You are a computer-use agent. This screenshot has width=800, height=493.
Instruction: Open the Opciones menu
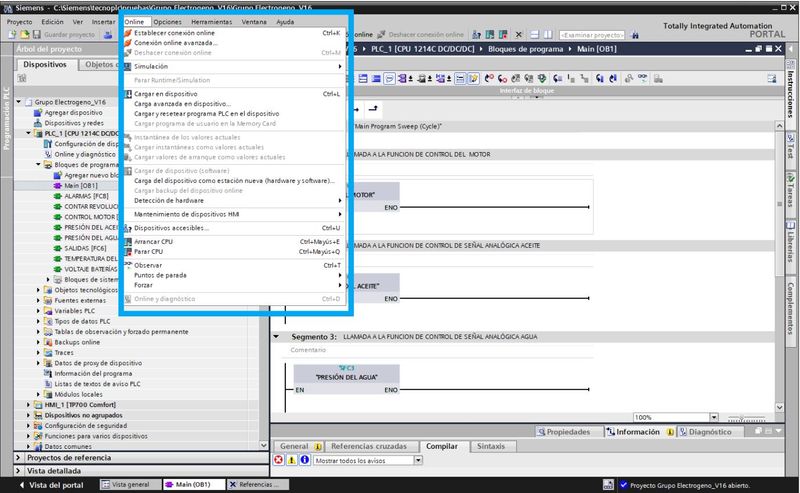pyautogui.click(x=167, y=22)
